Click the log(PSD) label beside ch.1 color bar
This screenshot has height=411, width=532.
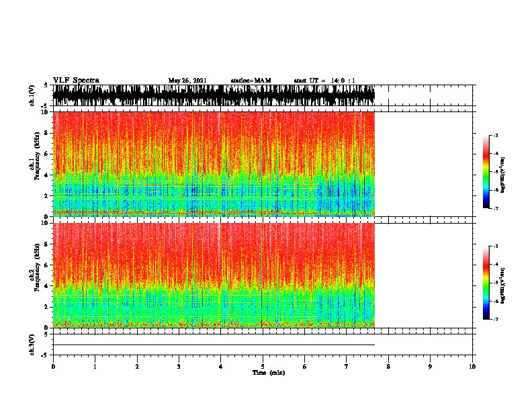coord(503,175)
